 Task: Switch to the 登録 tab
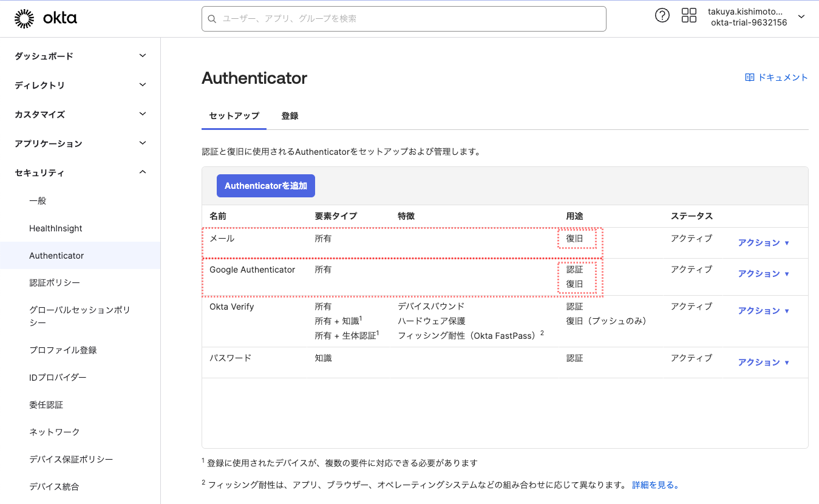tap(290, 115)
